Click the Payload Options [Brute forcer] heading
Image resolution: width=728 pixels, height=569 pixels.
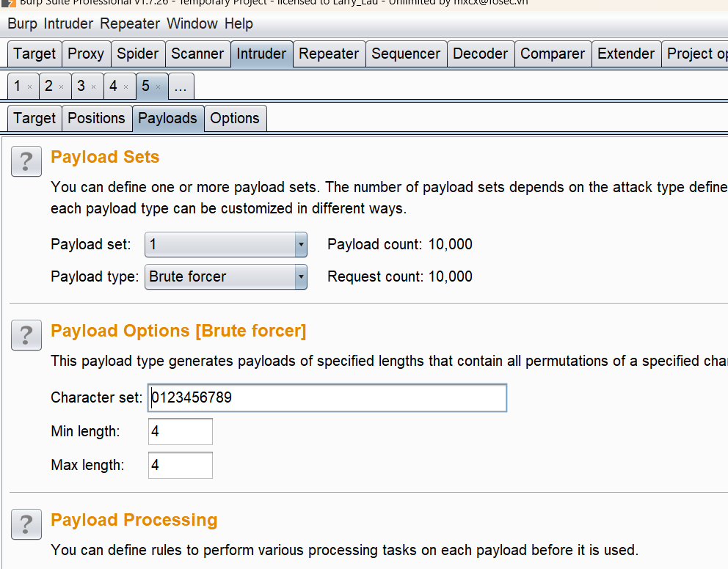coord(179,331)
